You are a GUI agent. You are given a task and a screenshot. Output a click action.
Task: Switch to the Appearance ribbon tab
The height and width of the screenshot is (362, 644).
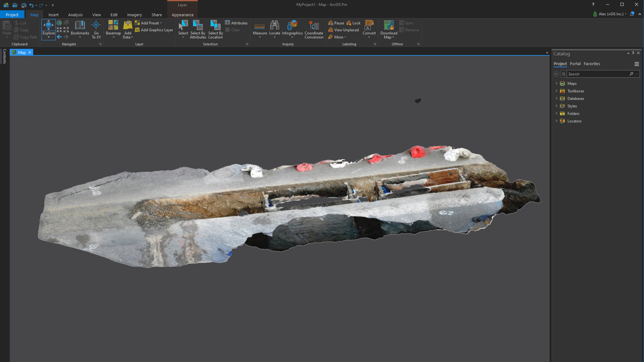point(182,15)
